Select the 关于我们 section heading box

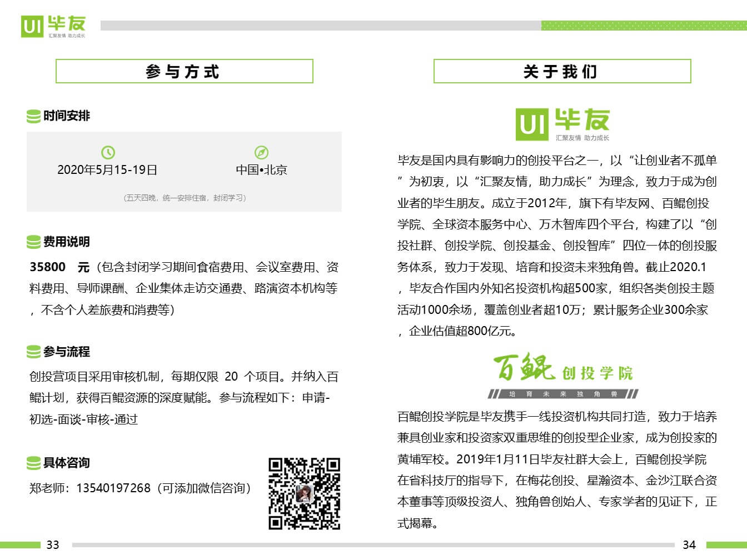pos(562,71)
